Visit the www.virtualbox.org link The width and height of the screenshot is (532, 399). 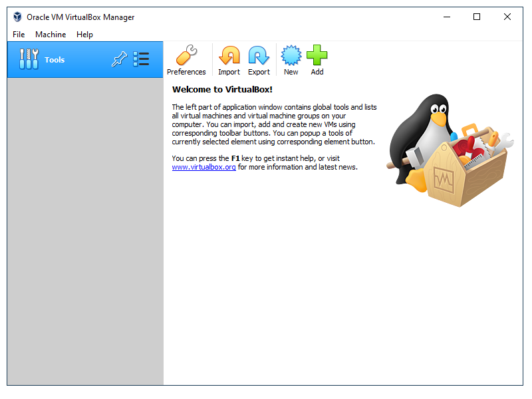pyautogui.click(x=203, y=168)
